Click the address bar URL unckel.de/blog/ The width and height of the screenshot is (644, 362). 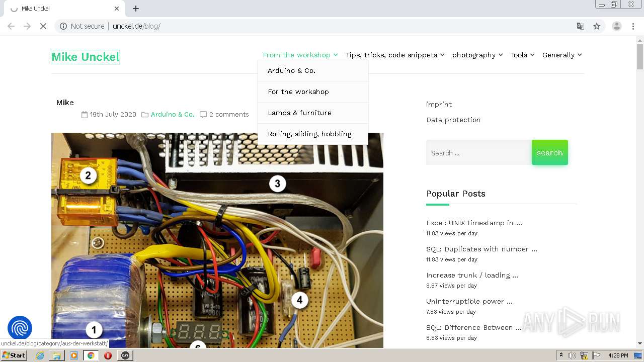point(136,26)
